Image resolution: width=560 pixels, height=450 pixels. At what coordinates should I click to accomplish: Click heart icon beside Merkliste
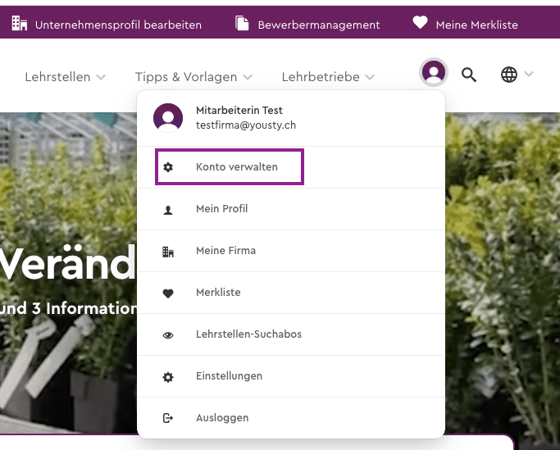168,294
